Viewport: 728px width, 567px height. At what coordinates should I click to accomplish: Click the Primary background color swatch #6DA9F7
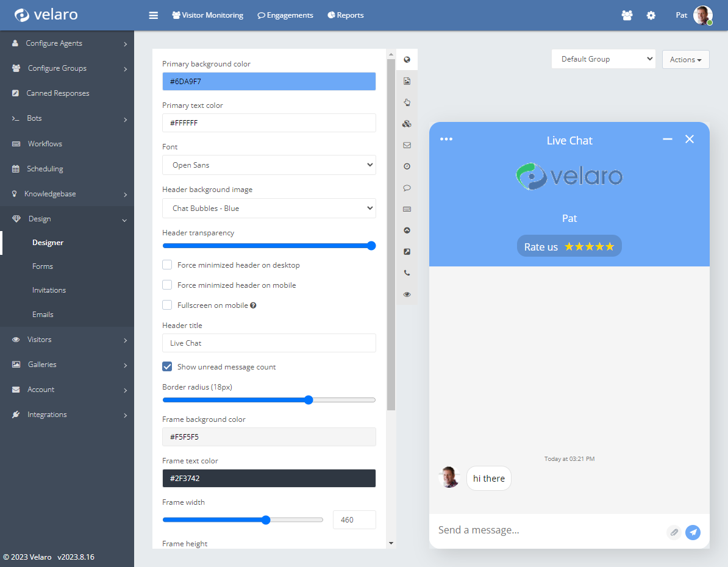tap(269, 82)
